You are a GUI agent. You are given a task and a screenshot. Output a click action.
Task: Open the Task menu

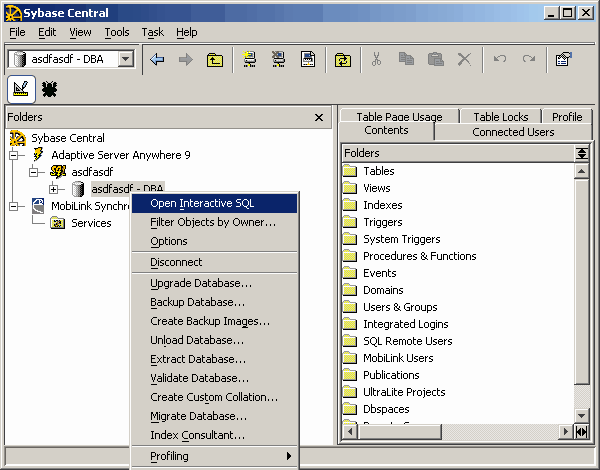tap(152, 32)
